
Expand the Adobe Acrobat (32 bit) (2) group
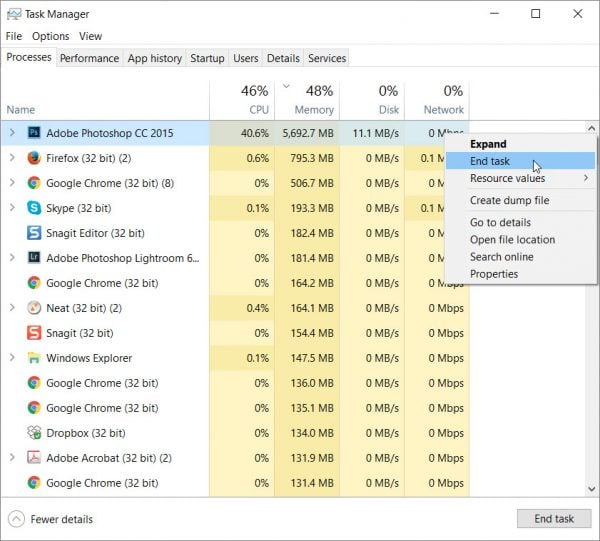(12, 458)
